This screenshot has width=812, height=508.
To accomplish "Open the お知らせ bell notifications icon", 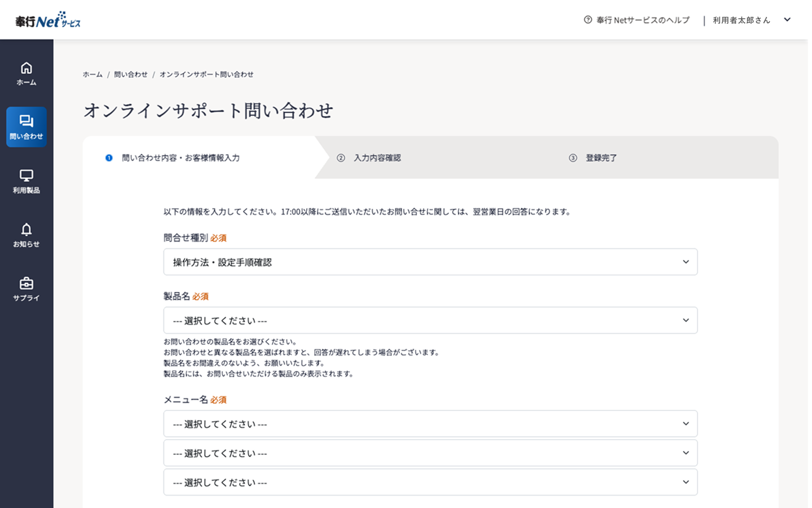I will tap(27, 230).
